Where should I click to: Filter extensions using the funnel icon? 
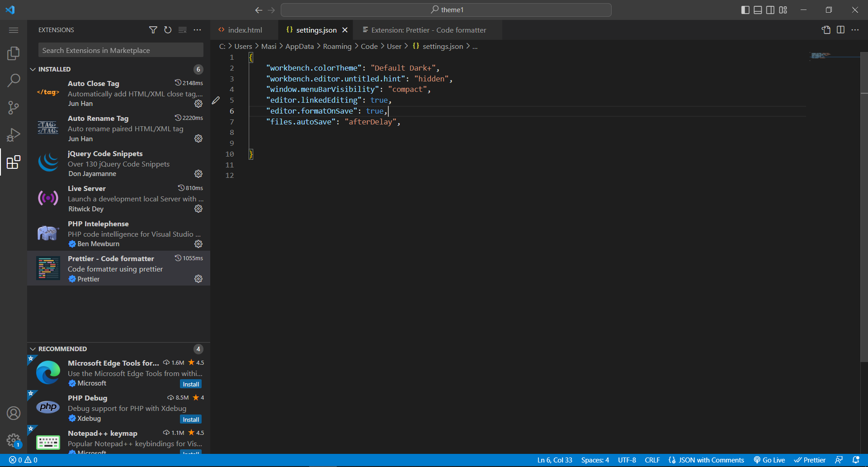pyautogui.click(x=153, y=30)
